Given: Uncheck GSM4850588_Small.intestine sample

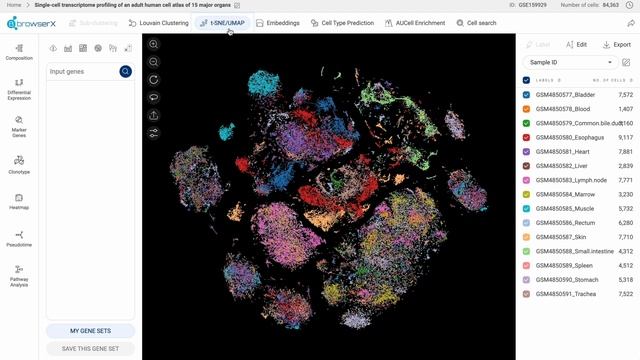Looking at the screenshot, I should [x=526, y=251].
